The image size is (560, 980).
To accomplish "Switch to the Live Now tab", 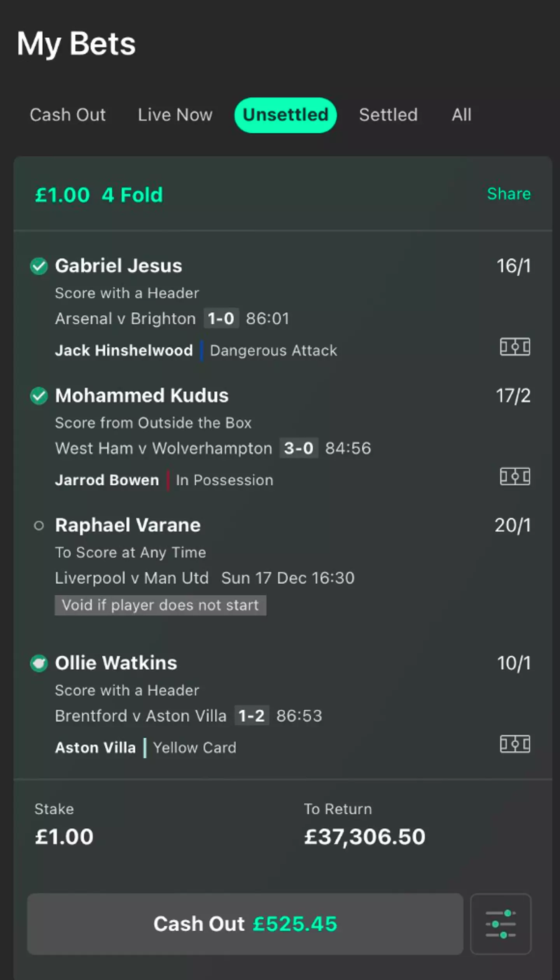I will [175, 115].
